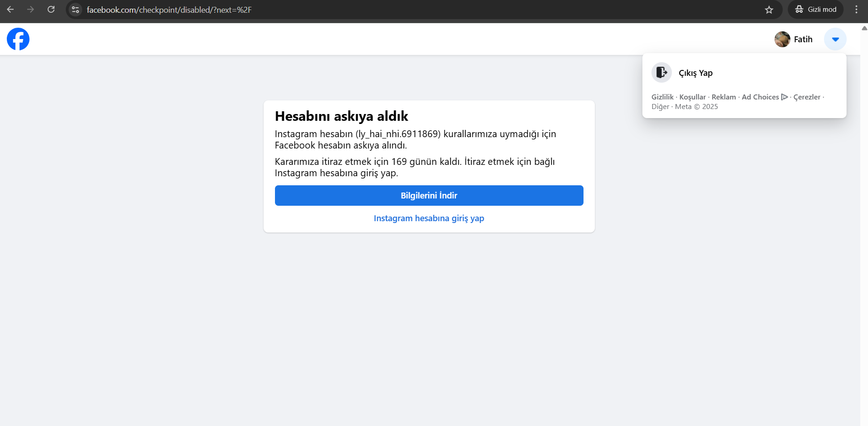Open the Gizlilik footer link
Image resolution: width=868 pixels, height=426 pixels.
[662, 97]
